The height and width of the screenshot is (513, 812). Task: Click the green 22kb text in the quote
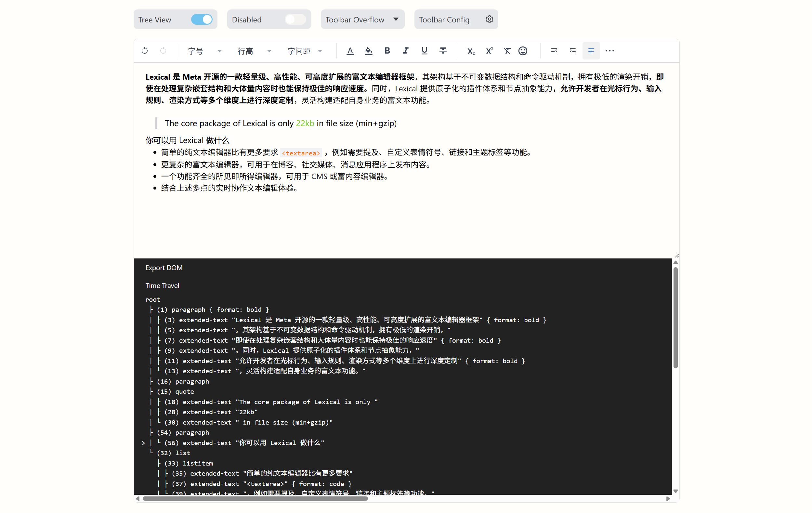305,123
